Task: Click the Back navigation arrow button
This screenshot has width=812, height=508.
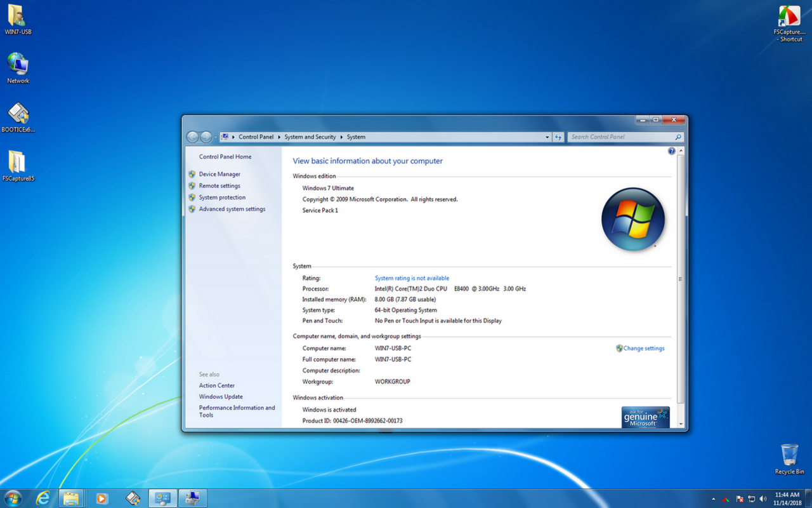Action: [x=193, y=137]
